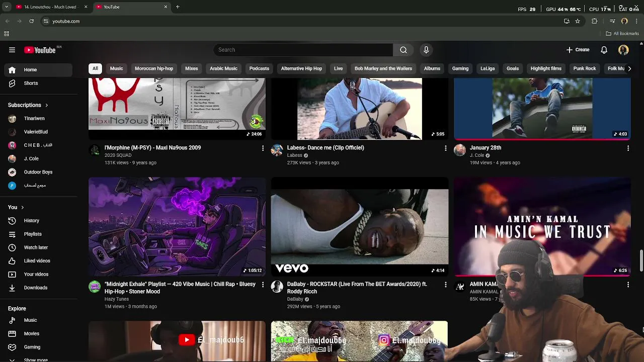This screenshot has width=644, height=362.
Task: Open options for DaBaby ROCKSTAR video
Action: coord(445,285)
